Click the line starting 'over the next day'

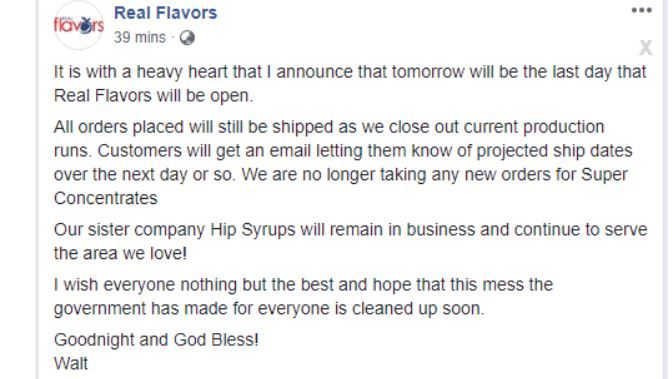341,175
